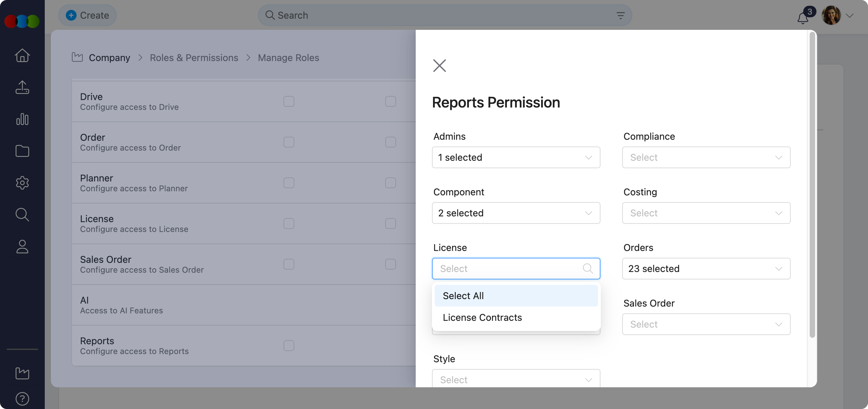Open the Home icon in sidebar
Screen dimensions: 868x409
tap(22, 55)
